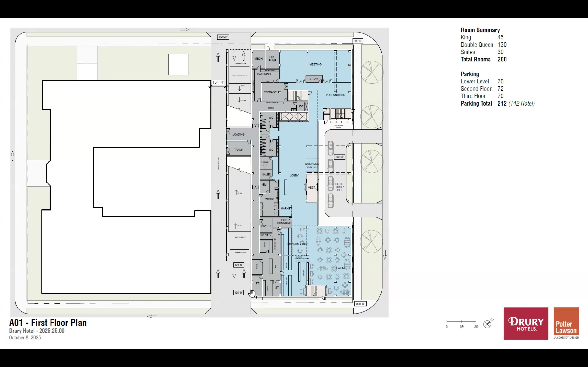
Task: Click the MEETING room label
Action: point(315,64)
